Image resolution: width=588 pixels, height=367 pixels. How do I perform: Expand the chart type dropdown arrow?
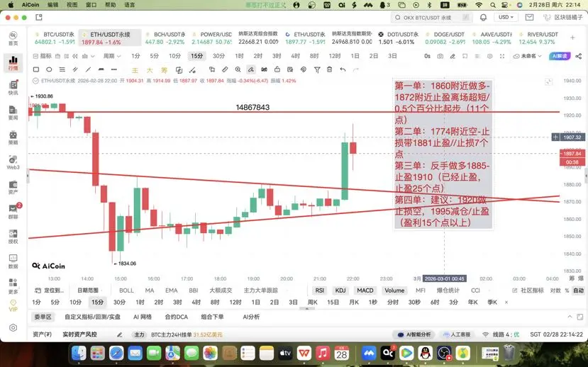click(x=93, y=56)
